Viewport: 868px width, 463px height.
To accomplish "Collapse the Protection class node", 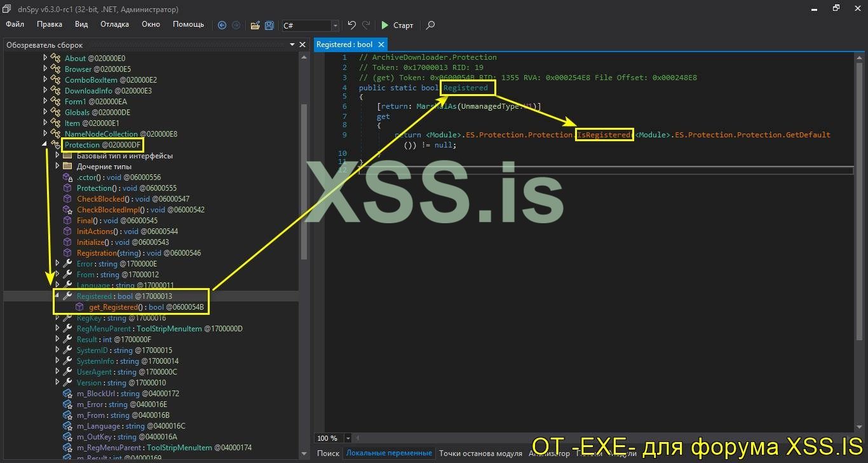I will click(45, 144).
